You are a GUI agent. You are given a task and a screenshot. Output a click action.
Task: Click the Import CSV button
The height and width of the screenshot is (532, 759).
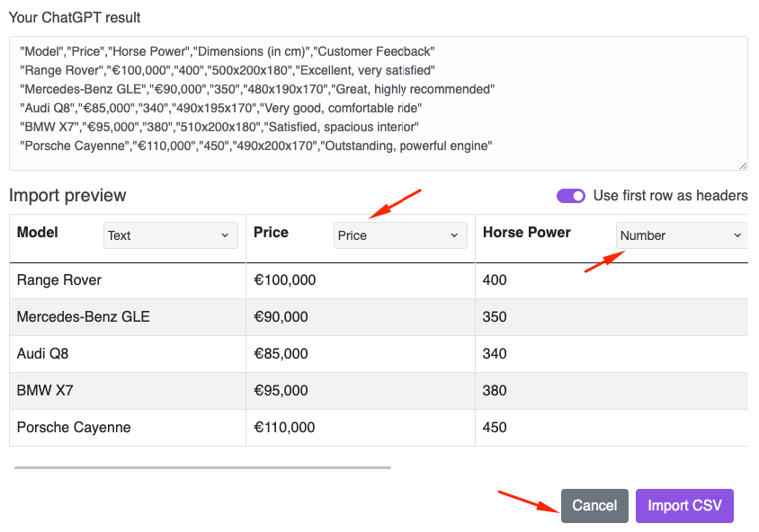coord(684,505)
